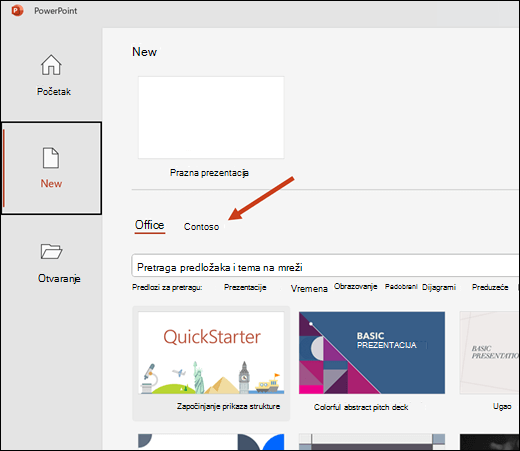Screen dimensions: 520x451
Task: Pick the Obrazovanje search suggestion
Action: click(x=356, y=287)
